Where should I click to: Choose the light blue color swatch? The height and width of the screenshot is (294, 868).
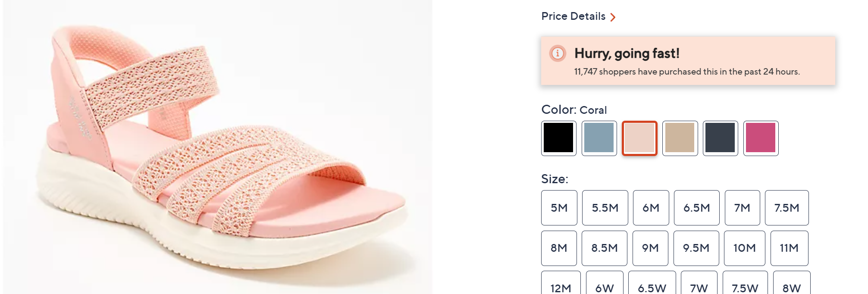[599, 138]
